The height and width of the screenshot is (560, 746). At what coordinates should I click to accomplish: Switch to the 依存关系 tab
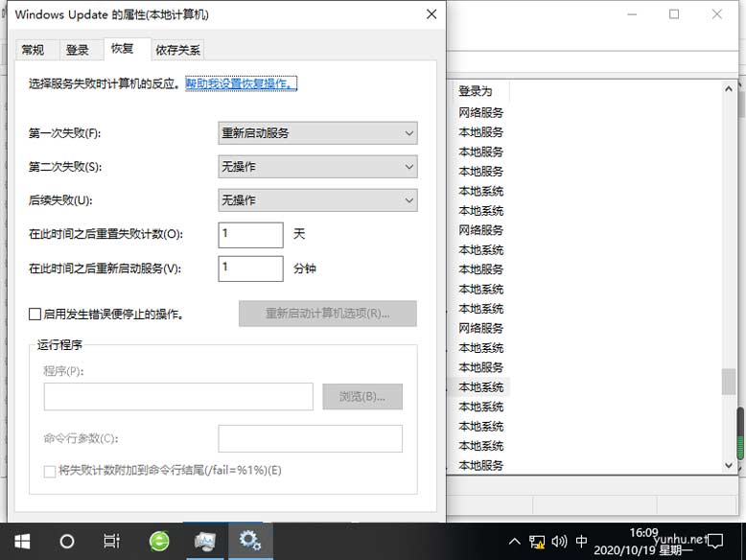point(178,50)
